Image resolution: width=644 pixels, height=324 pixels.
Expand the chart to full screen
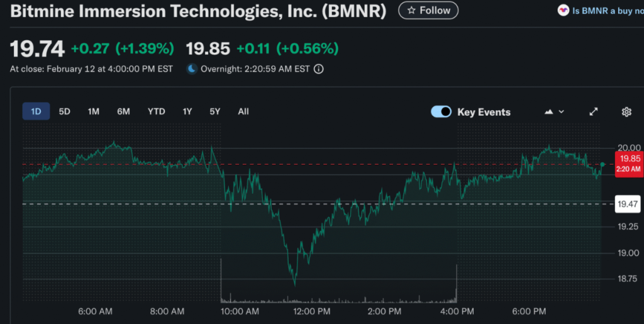[594, 112]
